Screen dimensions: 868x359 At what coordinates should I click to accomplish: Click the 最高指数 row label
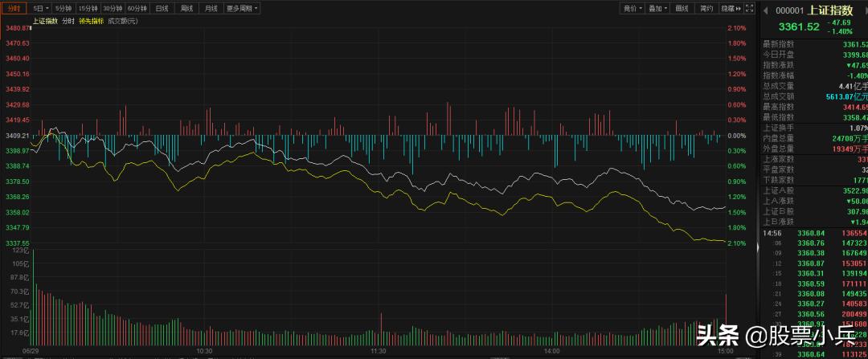coord(778,107)
